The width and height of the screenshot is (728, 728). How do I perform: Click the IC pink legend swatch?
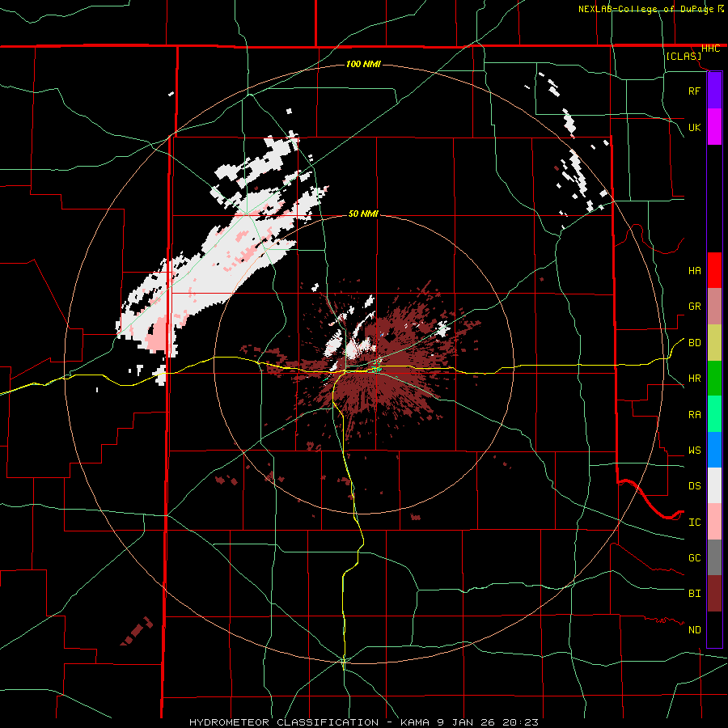714,522
